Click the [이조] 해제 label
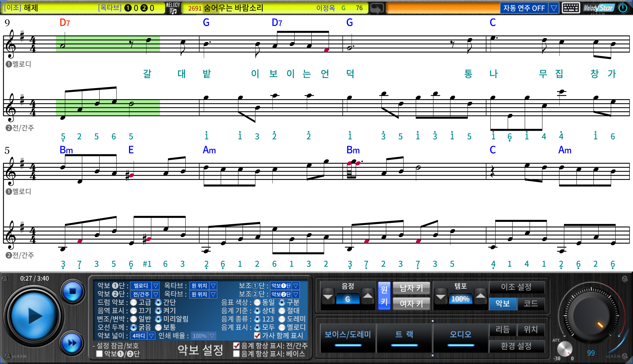Viewport: 633px width, 364px height. click(x=21, y=8)
